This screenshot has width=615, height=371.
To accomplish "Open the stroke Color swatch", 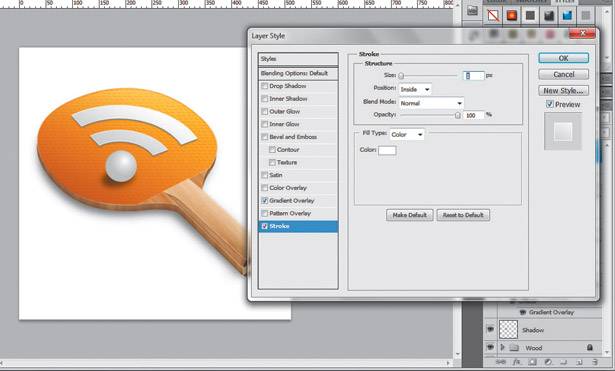I will pos(387,150).
